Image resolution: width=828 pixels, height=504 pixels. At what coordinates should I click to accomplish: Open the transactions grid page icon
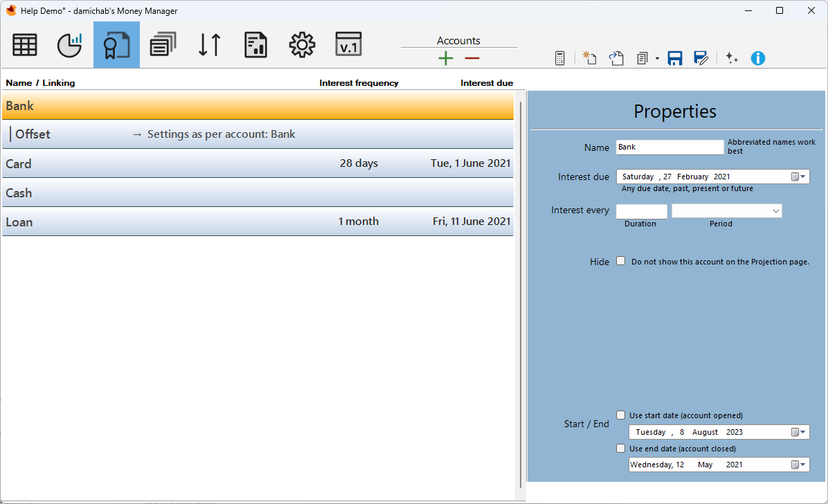tap(24, 45)
